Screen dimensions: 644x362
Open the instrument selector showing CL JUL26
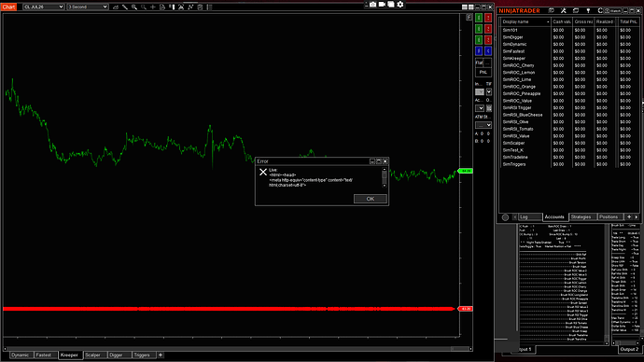pos(44,7)
